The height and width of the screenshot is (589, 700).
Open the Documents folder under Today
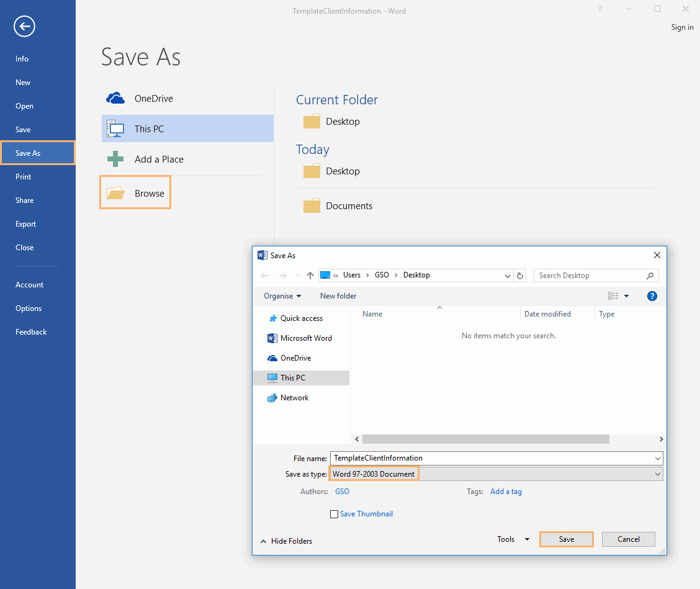348,206
